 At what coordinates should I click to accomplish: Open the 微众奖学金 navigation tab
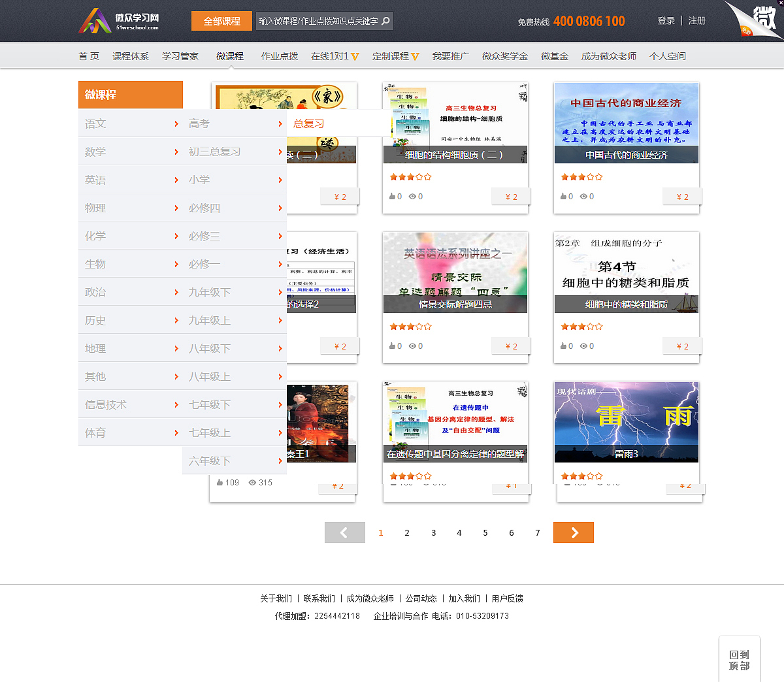pos(505,56)
